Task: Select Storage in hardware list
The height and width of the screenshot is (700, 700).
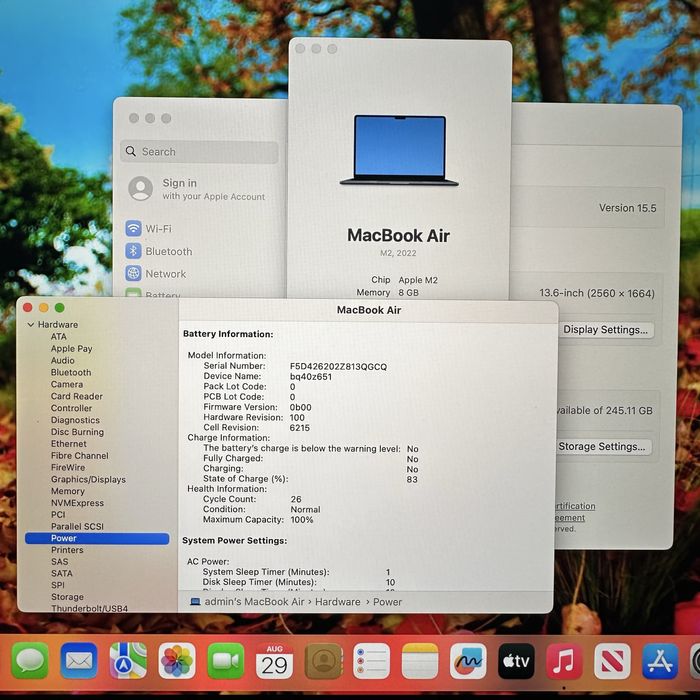Action: click(x=67, y=597)
